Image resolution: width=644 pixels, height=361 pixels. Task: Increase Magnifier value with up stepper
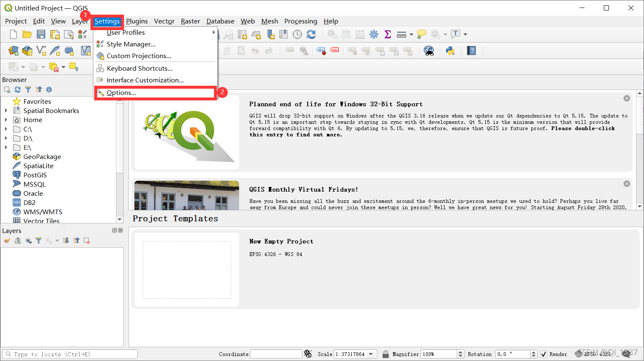[x=461, y=352]
